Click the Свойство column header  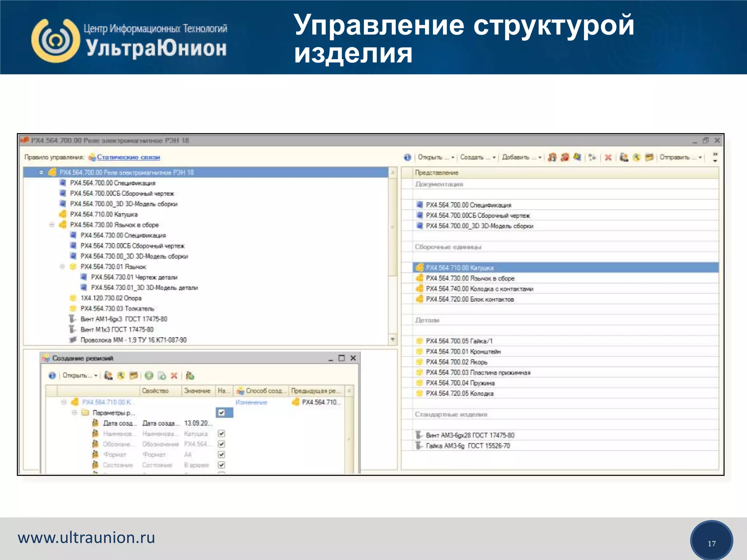pos(155,391)
